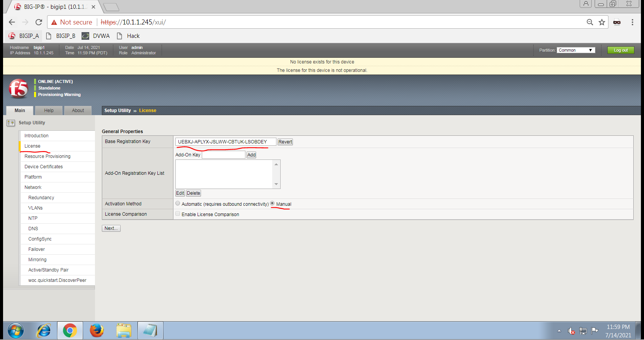Click the muted volume tray icon
Image resolution: width=644 pixels, height=340 pixels.
571,331
